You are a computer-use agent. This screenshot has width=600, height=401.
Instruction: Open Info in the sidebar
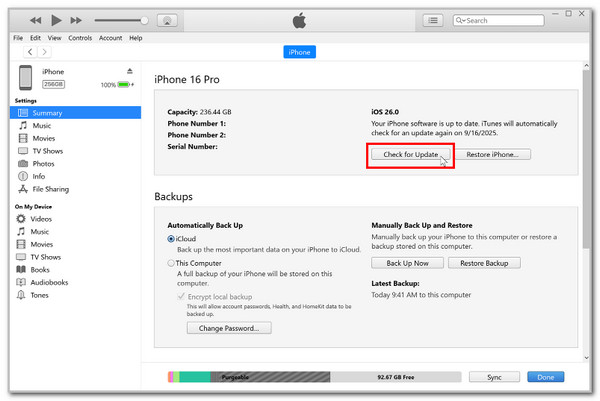(x=31, y=176)
